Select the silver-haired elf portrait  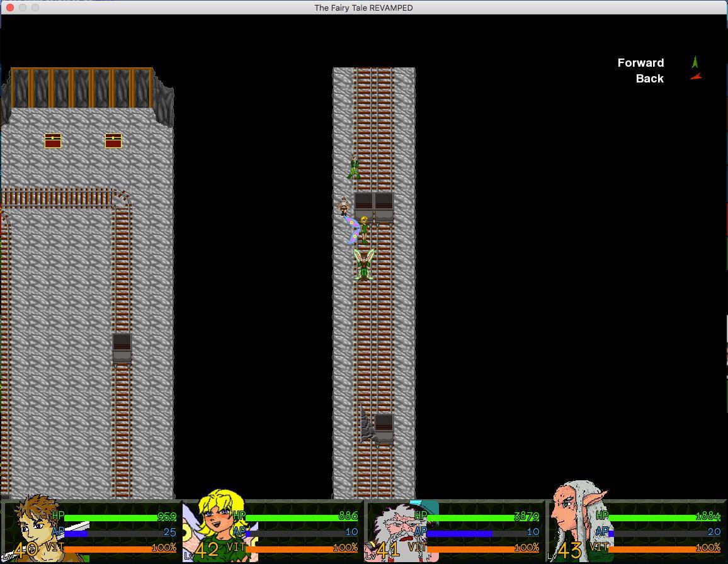(576, 526)
